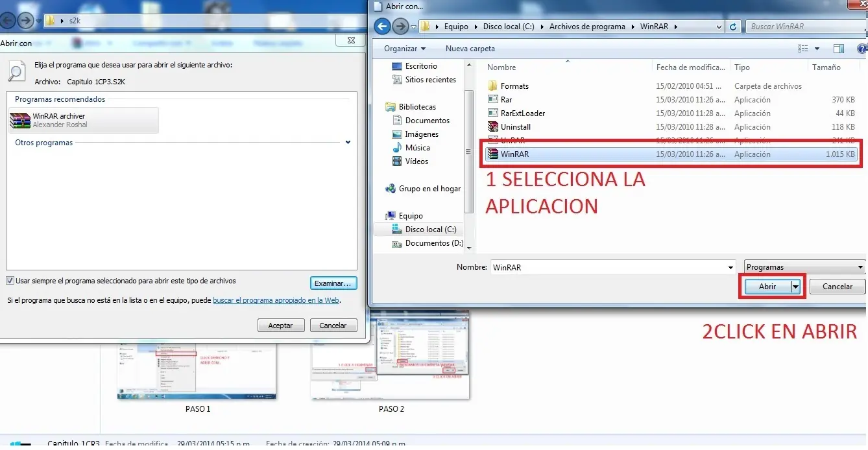Click the Documentos library icon

[397, 121]
